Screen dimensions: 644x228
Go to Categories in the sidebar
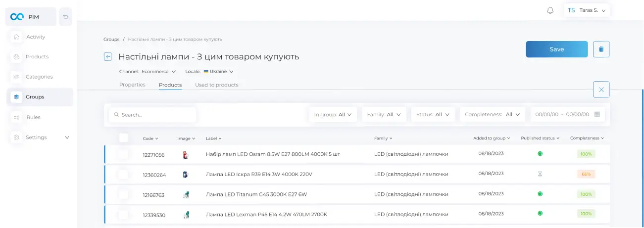[39, 77]
